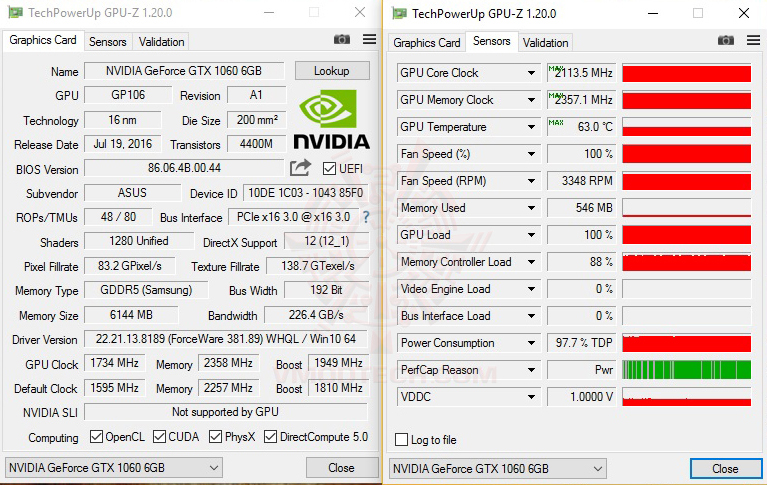Screen dimensions: 767x485
Task: Toggle the CUDA checkbox
Action: tap(159, 437)
